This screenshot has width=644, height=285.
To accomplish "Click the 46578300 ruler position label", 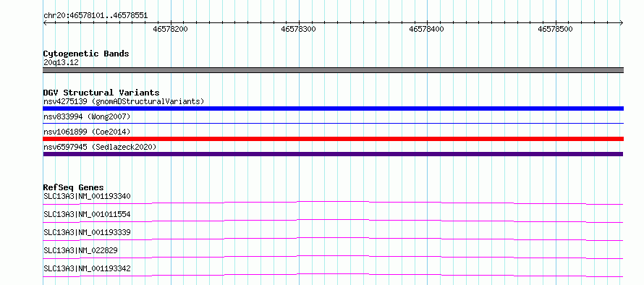I will click(x=299, y=29).
